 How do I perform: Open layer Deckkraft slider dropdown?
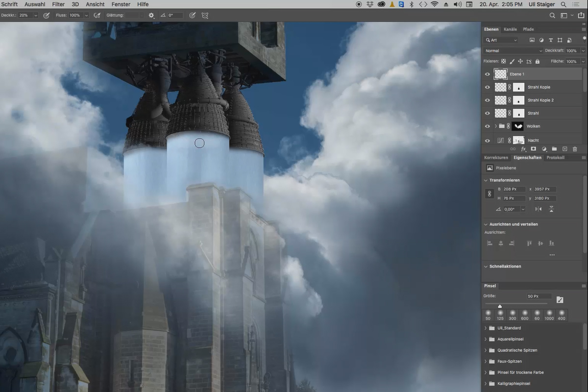583,50
